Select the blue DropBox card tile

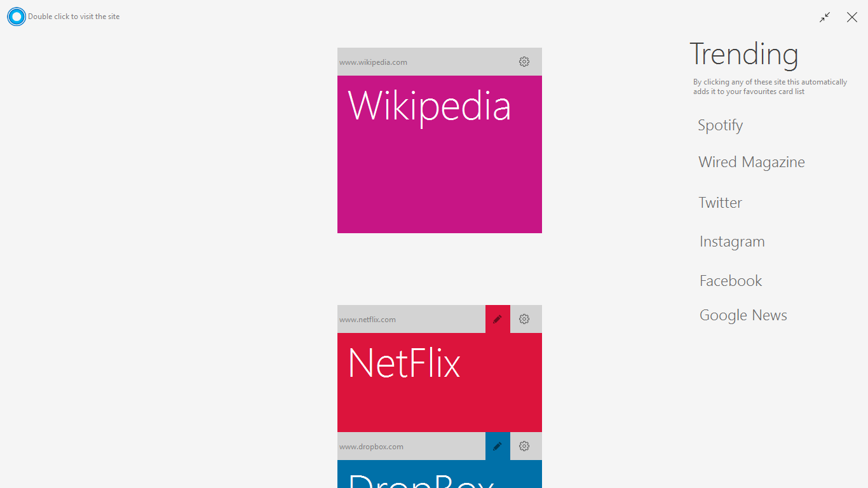[x=440, y=474]
